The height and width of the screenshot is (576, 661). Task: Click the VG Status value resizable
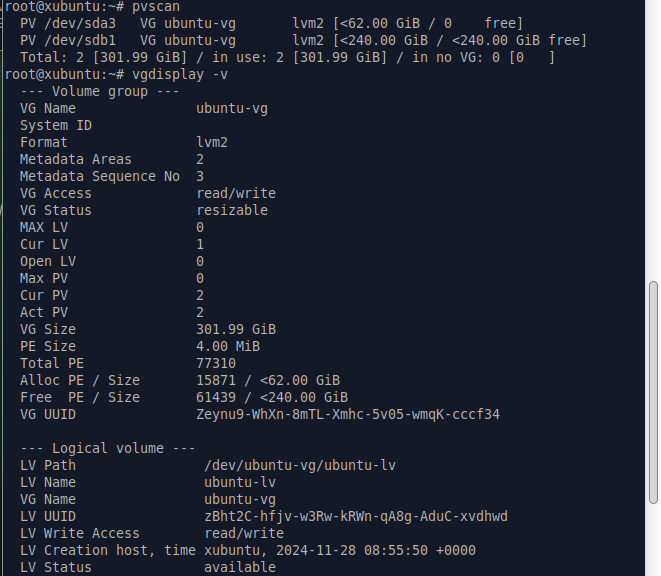click(x=232, y=210)
